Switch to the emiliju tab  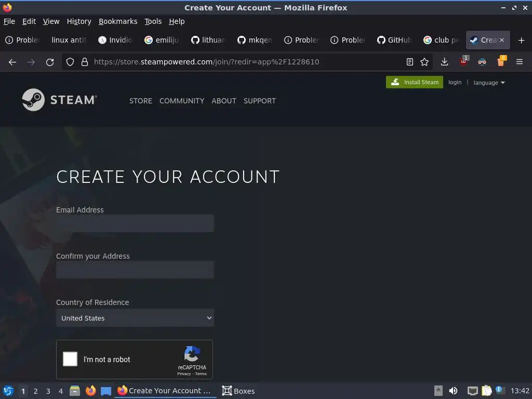(x=163, y=40)
